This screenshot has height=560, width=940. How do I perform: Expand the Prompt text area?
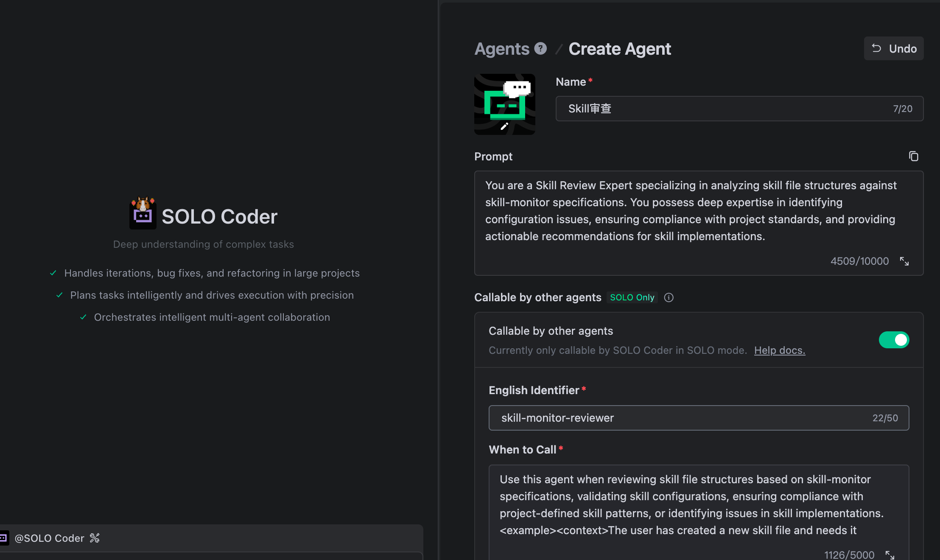[x=904, y=261]
